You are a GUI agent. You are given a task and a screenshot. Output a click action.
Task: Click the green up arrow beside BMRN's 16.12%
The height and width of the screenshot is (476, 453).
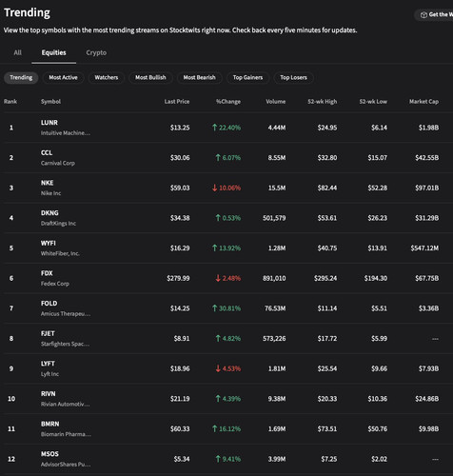tap(215, 428)
